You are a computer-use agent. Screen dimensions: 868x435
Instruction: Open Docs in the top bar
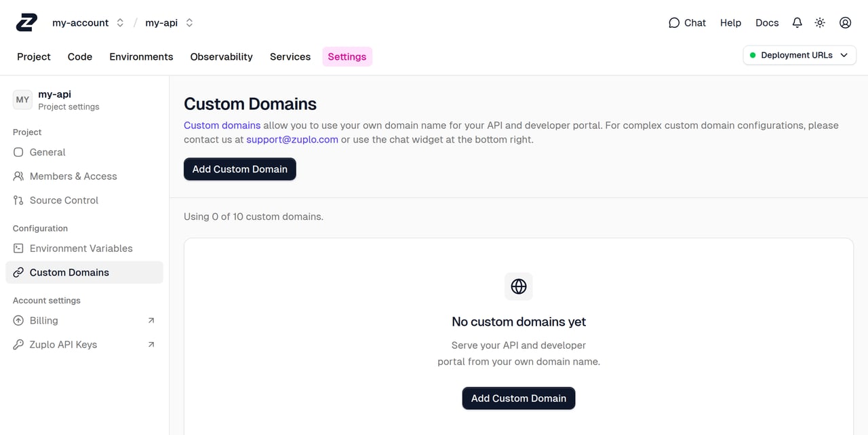(x=767, y=22)
